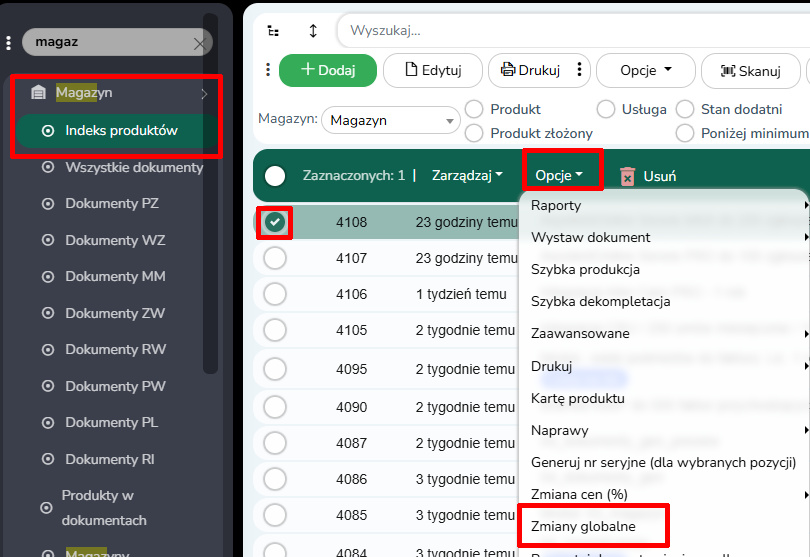
Task: Open Magazyn warehouse combo box
Action: pyautogui.click(x=391, y=120)
